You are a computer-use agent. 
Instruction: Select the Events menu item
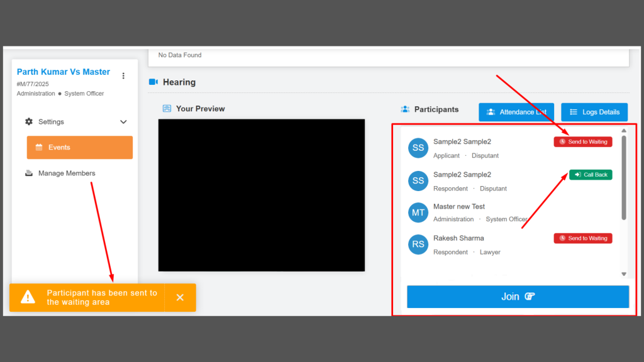(x=80, y=148)
